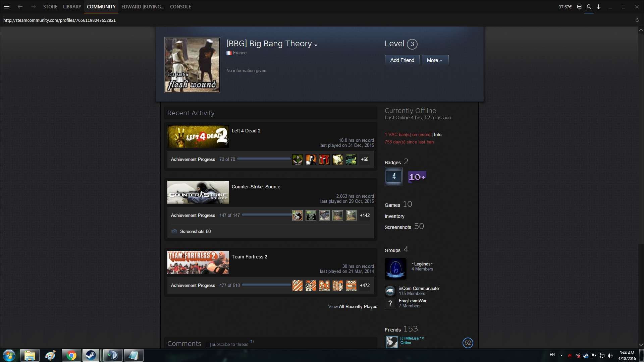Expand the profile name history arrow
This screenshot has width=644, height=362.
(x=316, y=45)
